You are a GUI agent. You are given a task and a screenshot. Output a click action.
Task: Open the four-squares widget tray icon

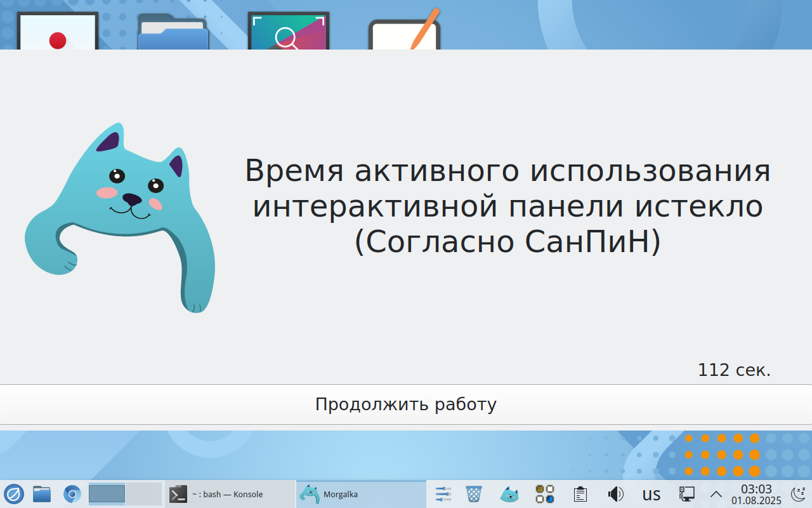[x=545, y=493]
